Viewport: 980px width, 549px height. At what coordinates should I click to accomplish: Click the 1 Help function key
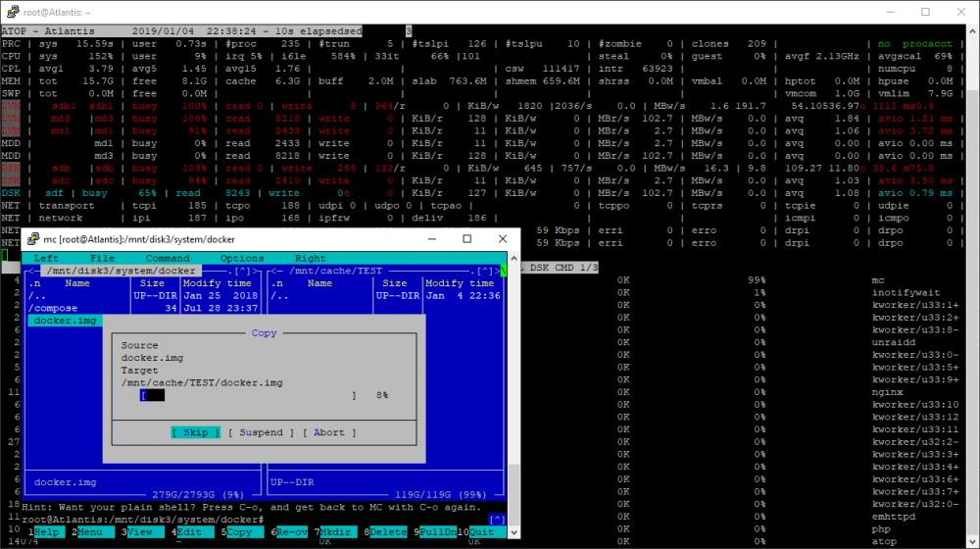point(46,532)
